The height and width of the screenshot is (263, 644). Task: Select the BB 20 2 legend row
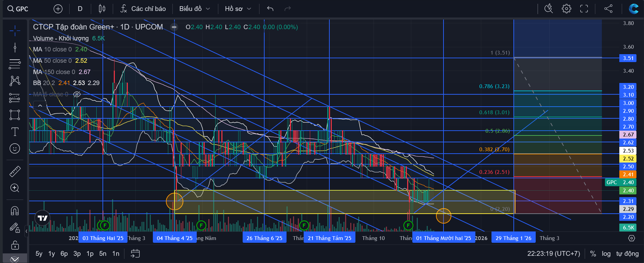point(66,83)
